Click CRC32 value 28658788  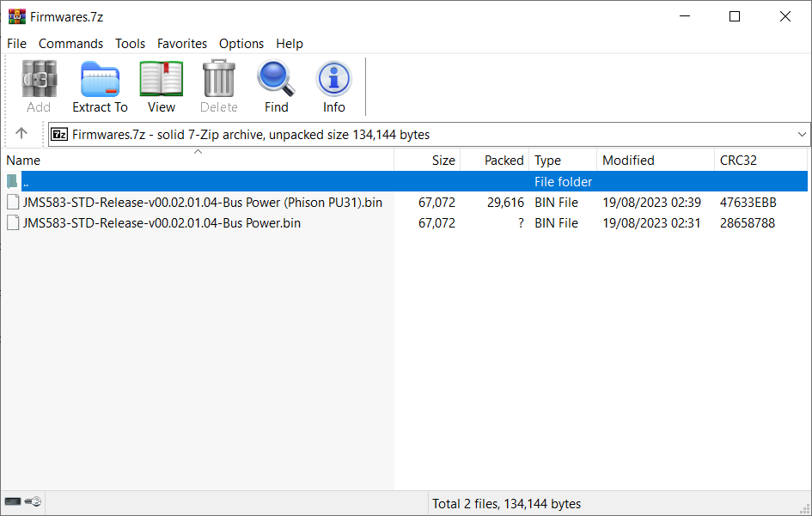(748, 223)
